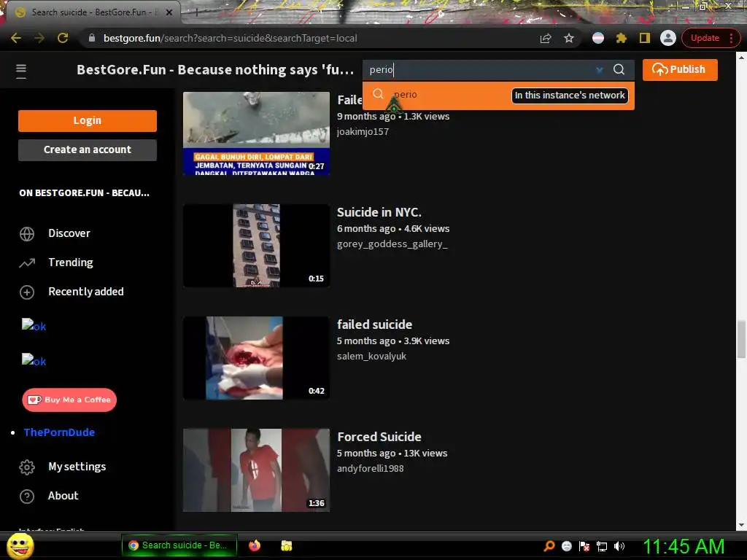The width and height of the screenshot is (747, 560).
Task: Select the Discover menu item
Action: click(x=69, y=233)
